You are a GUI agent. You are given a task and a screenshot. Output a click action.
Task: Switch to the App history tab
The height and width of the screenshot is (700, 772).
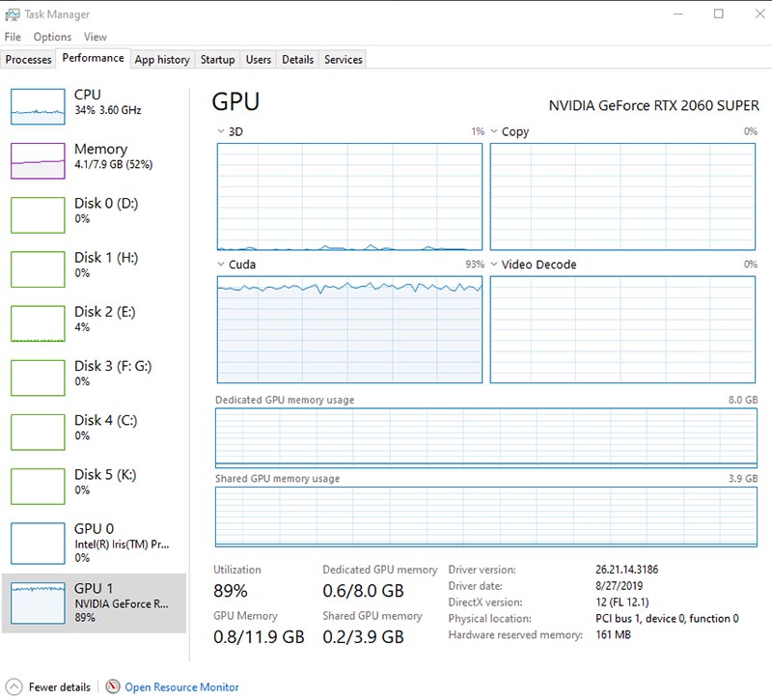pyautogui.click(x=162, y=60)
